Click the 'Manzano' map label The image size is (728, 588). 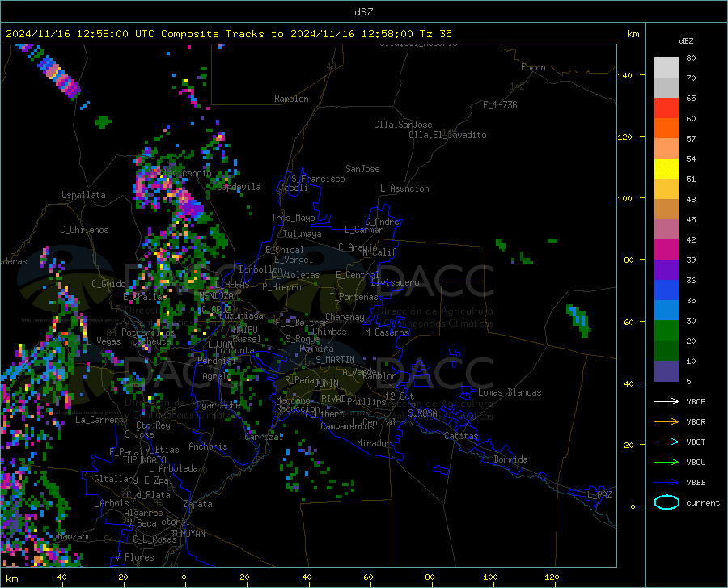point(74,536)
